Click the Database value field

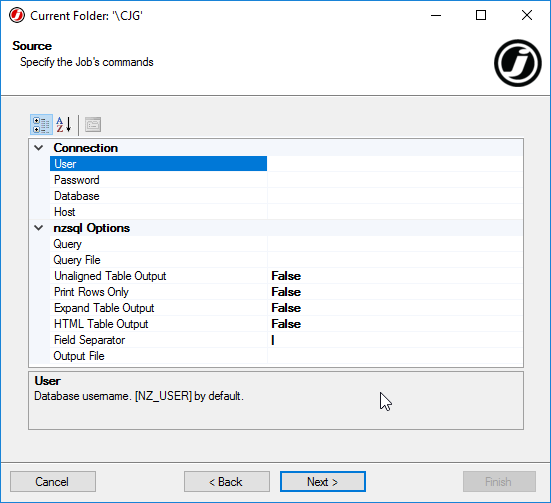click(x=395, y=196)
